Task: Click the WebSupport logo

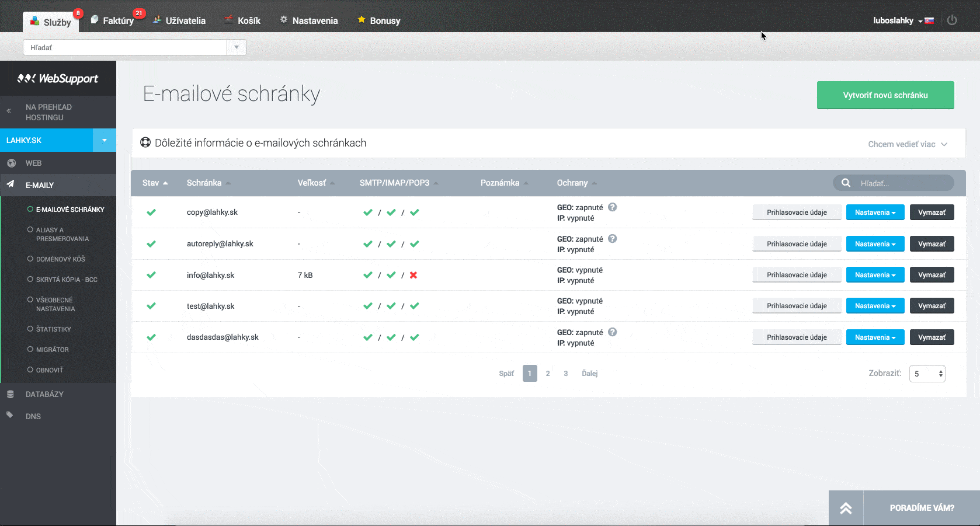Action: coord(58,78)
